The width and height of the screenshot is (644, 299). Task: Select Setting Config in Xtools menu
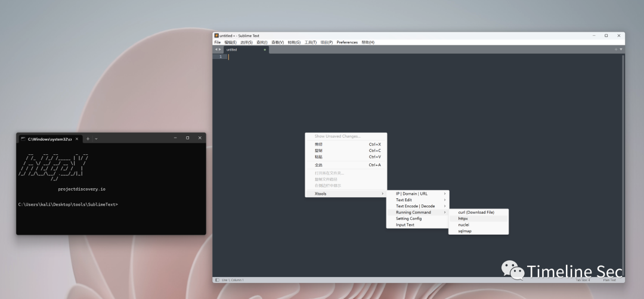tap(418, 218)
